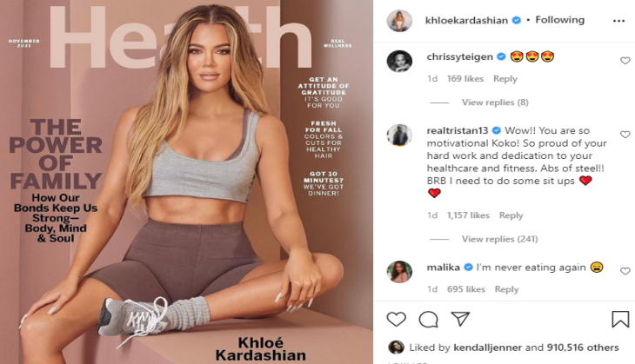Image resolution: width=635 pixels, height=364 pixels.
Task: Open khloekardashian's profile picture avatar
Action: (x=399, y=21)
